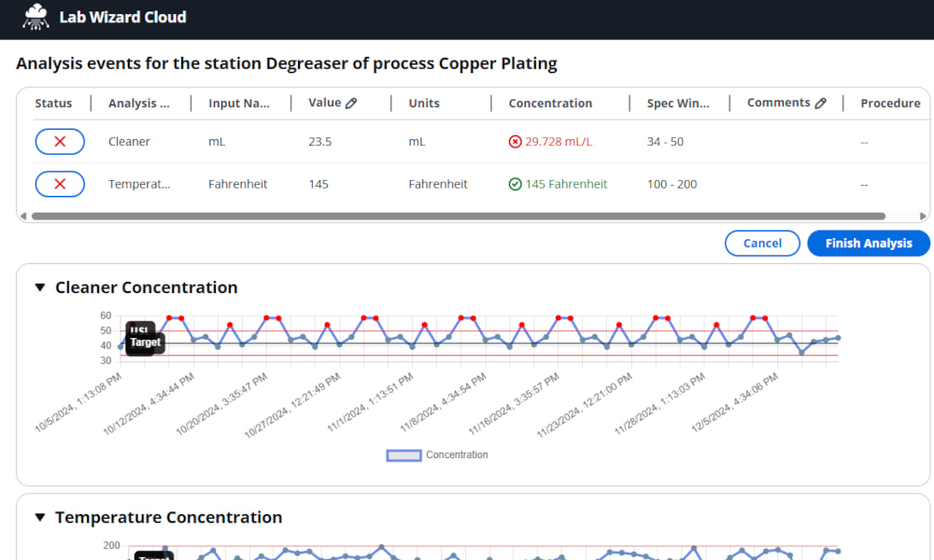This screenshot has height=560, width=934.
Task: Click the last data point on Cleaner chart
Action: pyautogui.click(x=838, y=338)
